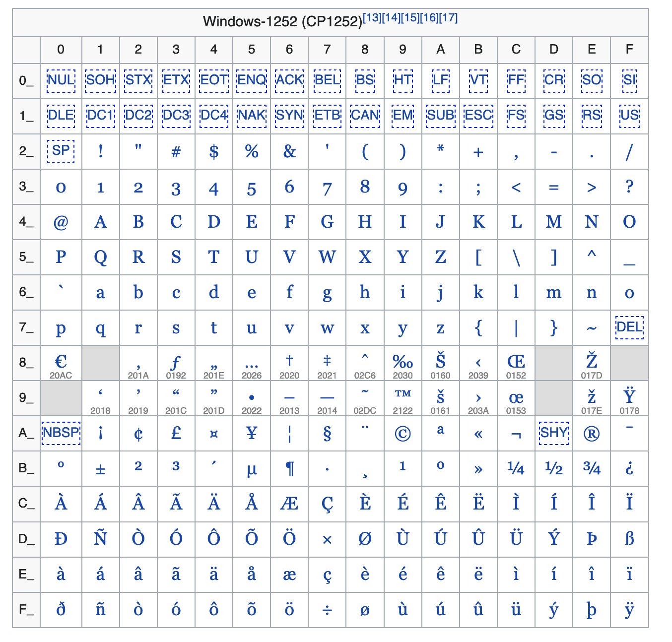Click the ellipsis … character 2026
Image resolution: width=672 pixels, height=642 pixels.
[252, 366]
